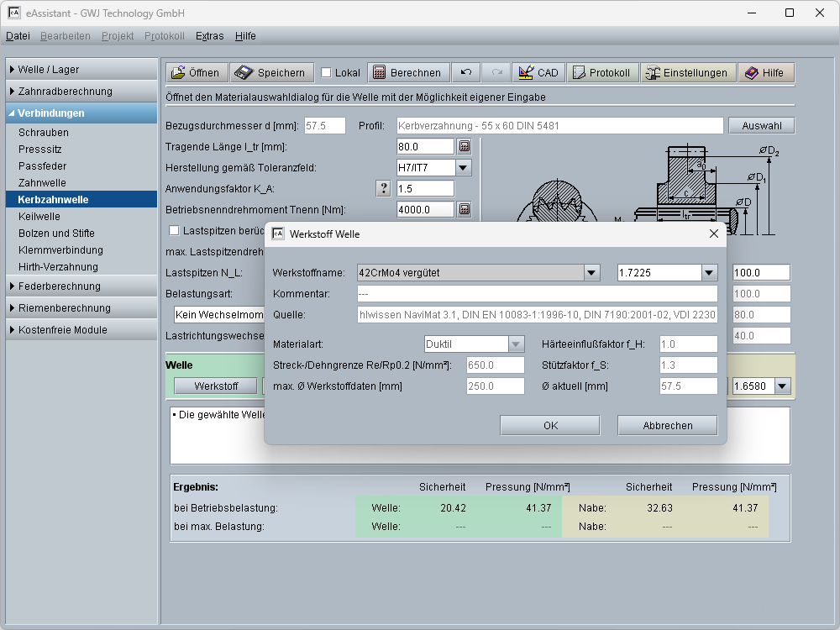Select Passfeder in the sidebar list
This screenshot has width=840, height=630.
[41, 166]
